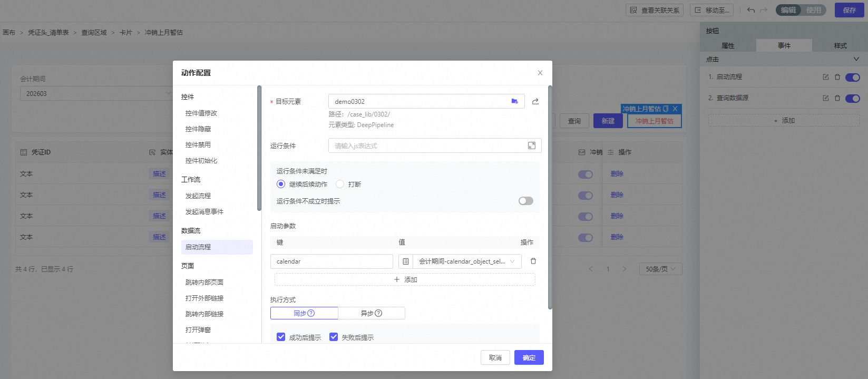Click the folder icon in target element field

514,101
